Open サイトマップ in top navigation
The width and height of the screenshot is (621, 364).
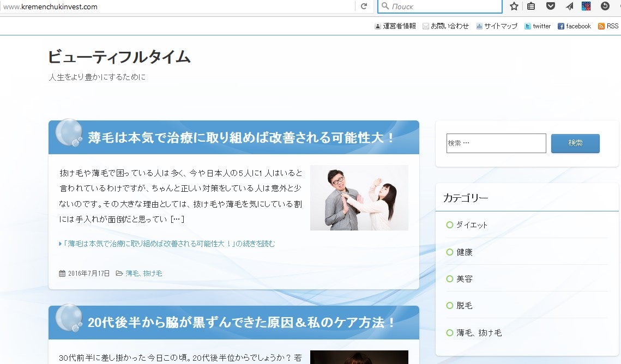[x=497, y=26]
